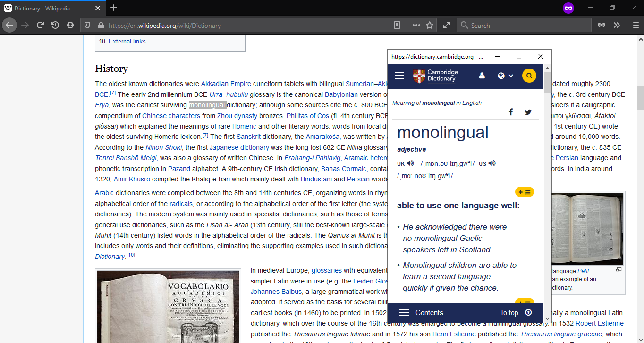Open the Homeric link
This screenshot has width=644, height=343.
[244, 126]
